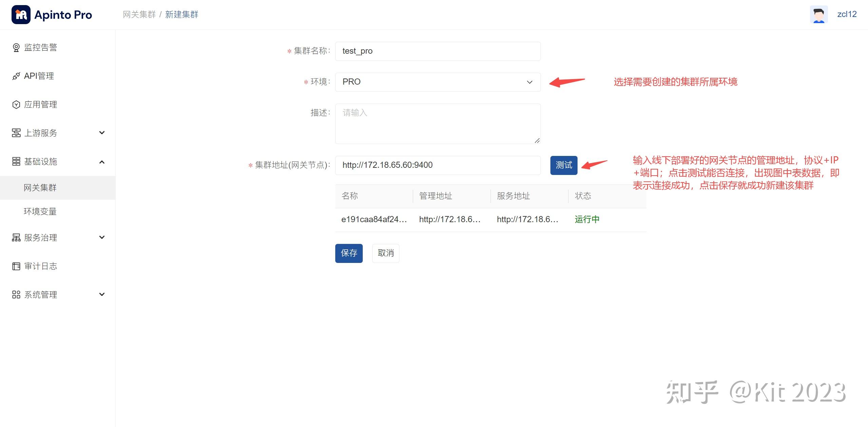Expand the 系统管理 menu chevron
The height and width of the screenshot is (427, 868).
point(102,295)
